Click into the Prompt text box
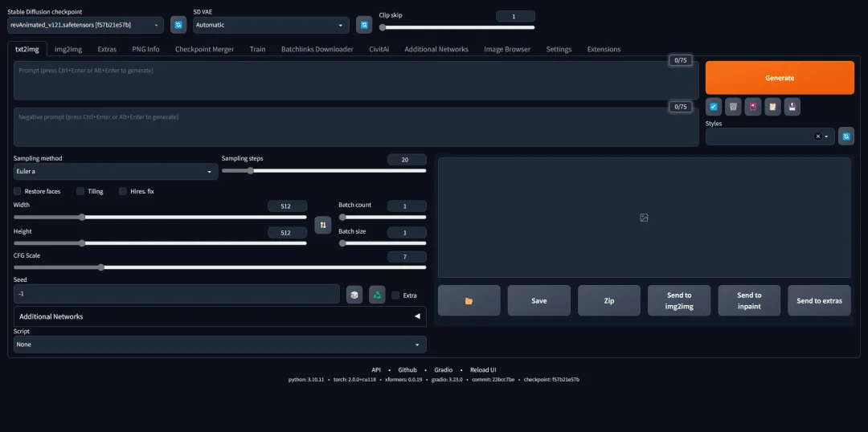The image size is (868, 432). [x=356, y=81]
